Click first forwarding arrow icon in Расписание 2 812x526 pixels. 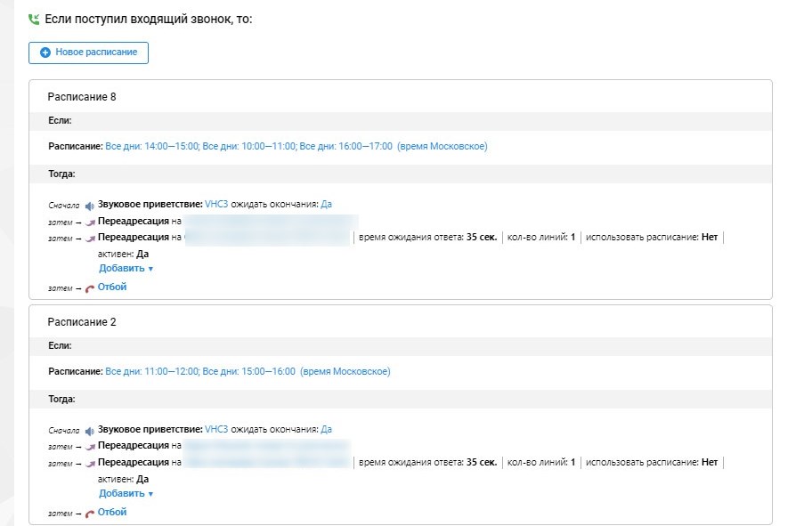(x=90, y=447)
